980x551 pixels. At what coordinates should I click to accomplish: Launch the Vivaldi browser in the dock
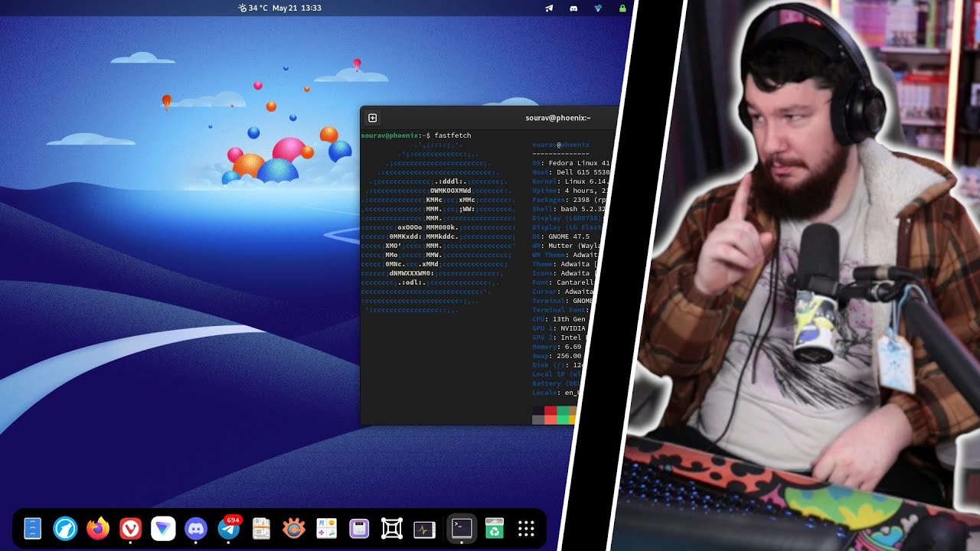click(131, 528)
